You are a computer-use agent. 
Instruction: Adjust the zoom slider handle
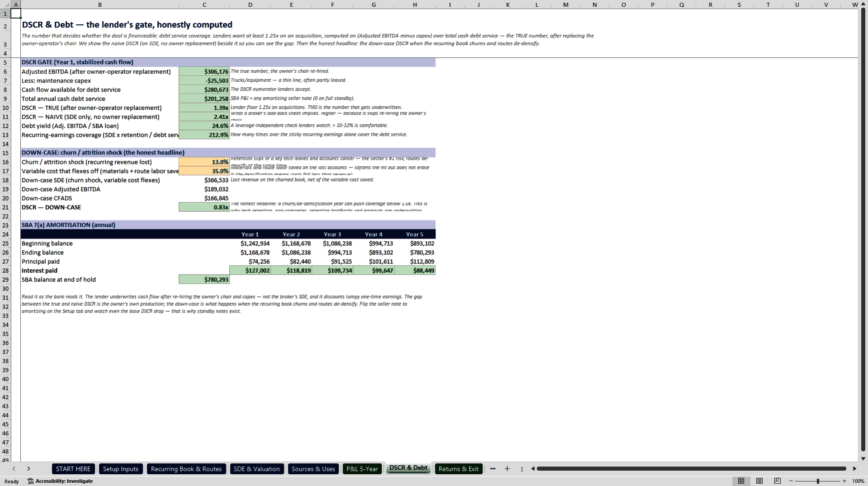click(818, 481)
